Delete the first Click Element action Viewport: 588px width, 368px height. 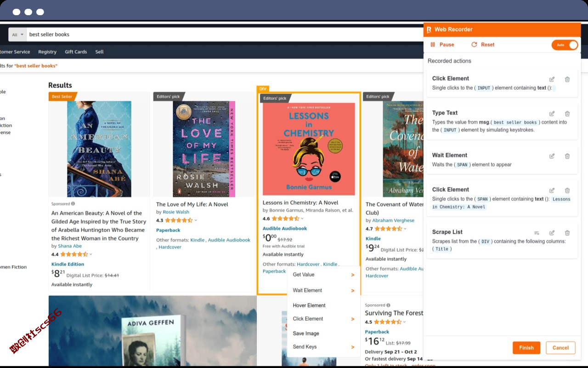click(567, 79)
